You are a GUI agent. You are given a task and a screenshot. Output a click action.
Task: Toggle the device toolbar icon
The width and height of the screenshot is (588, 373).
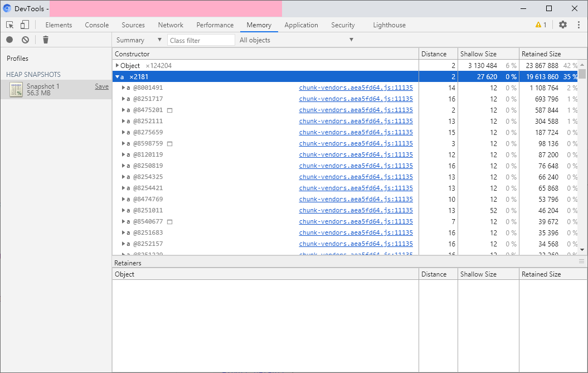click(25, 25)
